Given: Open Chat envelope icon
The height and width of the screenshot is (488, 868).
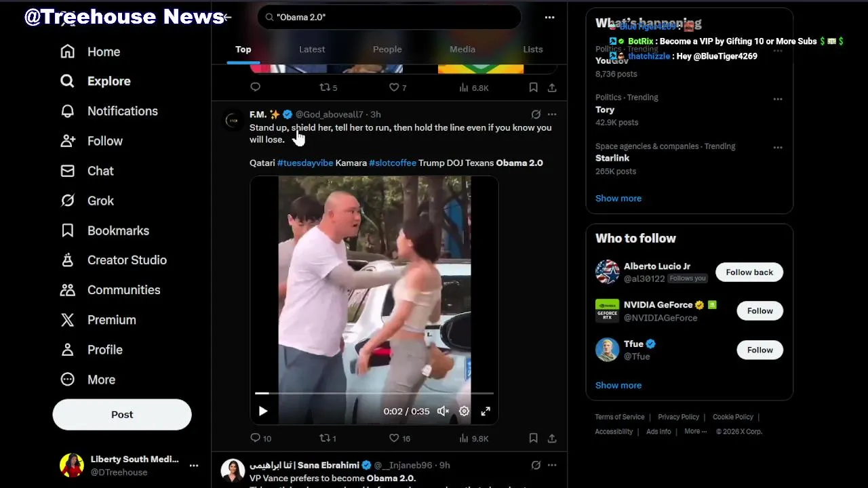Looking at the screenshot, I should pyautogui.click(x=67, y=171).
